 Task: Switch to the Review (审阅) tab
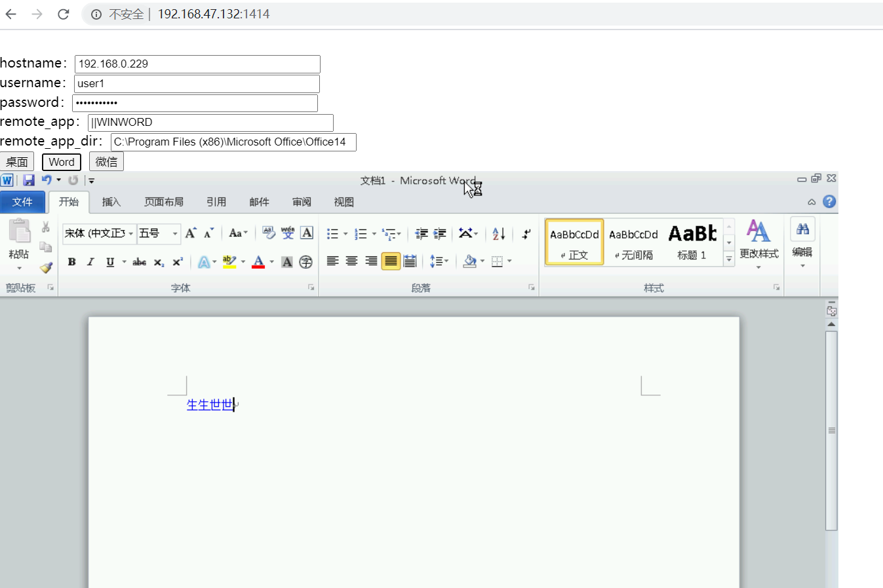tap(302, 202)
